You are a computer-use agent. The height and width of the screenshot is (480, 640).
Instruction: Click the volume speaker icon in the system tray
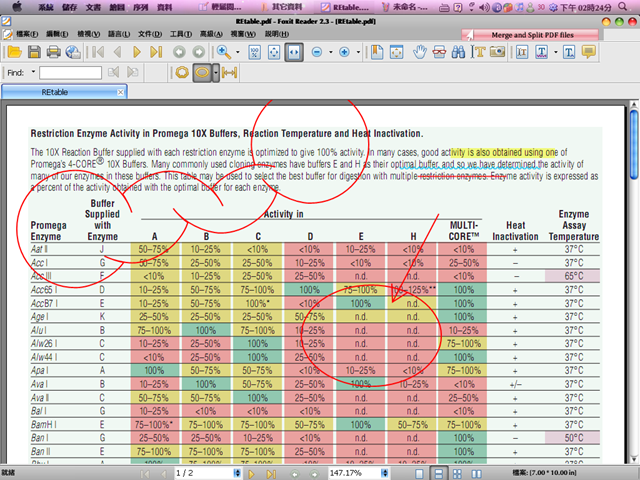(x=484, y=7)
